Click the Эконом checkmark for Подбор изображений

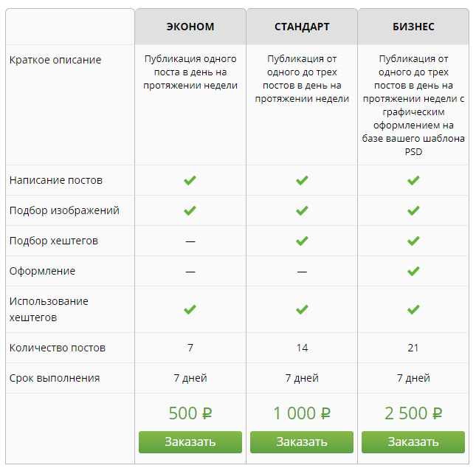coord(190,210)
